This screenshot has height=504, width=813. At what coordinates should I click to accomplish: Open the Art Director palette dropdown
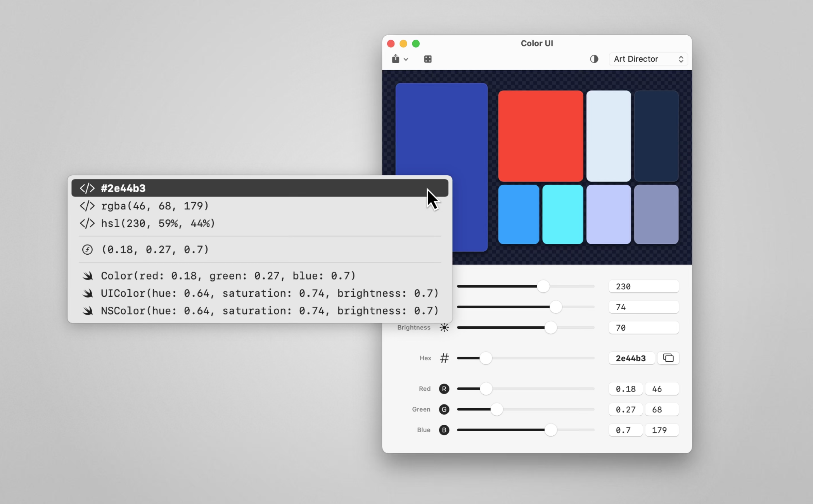pyautogui.click(x=648, y=59)
